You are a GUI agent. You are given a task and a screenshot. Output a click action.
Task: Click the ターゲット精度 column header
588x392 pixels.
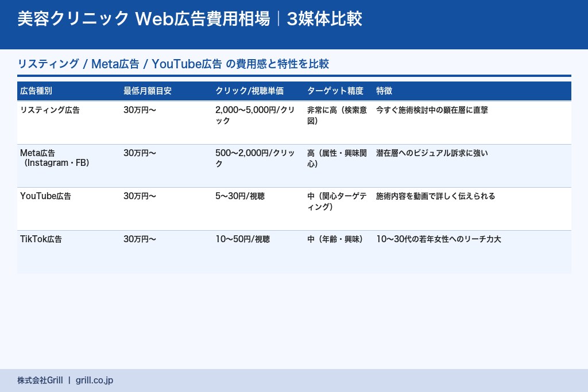335,91
